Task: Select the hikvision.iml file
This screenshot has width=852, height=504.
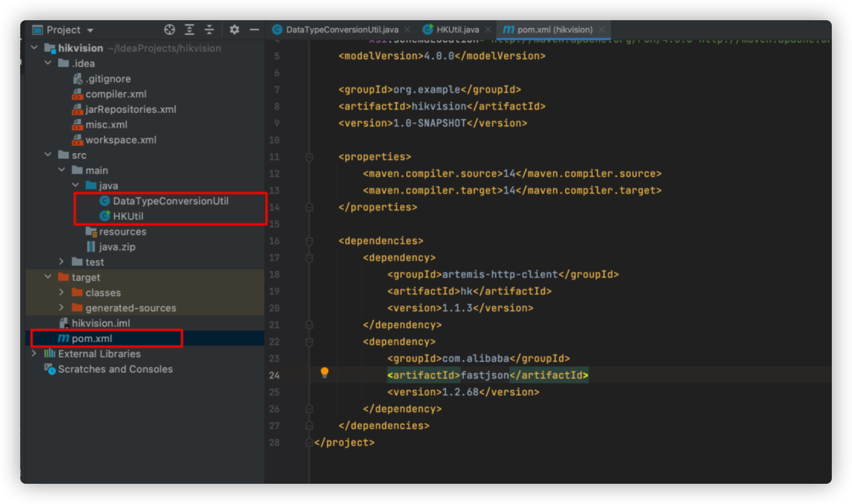Action: click(x=101, y=323)
